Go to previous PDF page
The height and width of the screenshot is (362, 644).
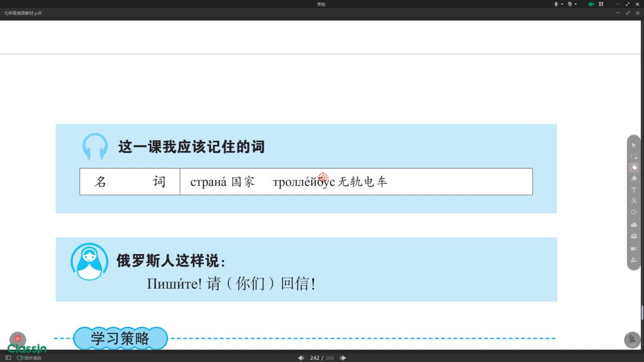coord(301,358)
